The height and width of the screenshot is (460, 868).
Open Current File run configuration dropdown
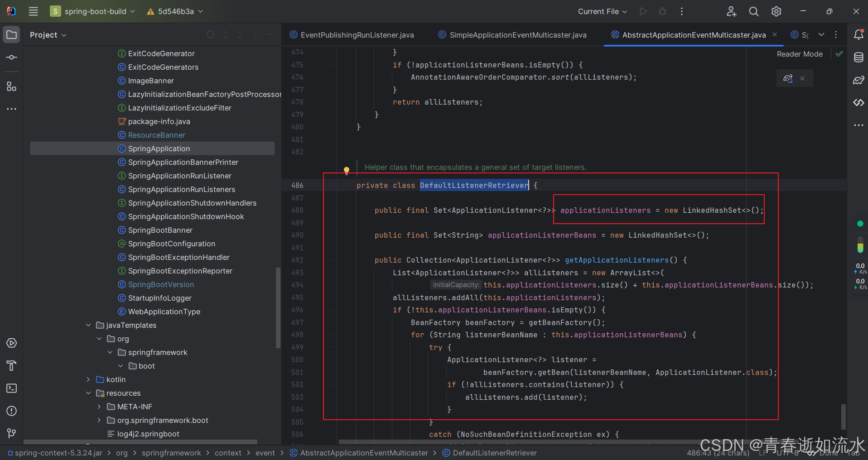(602, 11)
